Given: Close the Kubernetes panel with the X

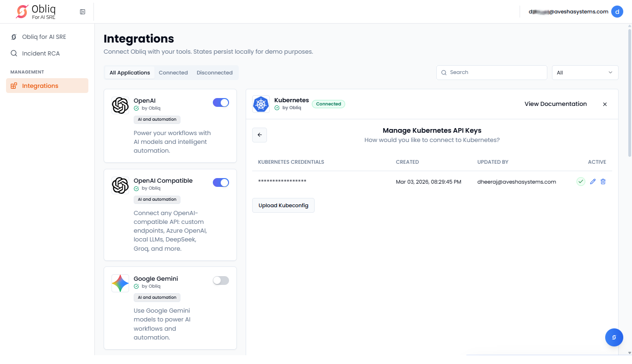Looking at the screenshot, I should (605, 104).
